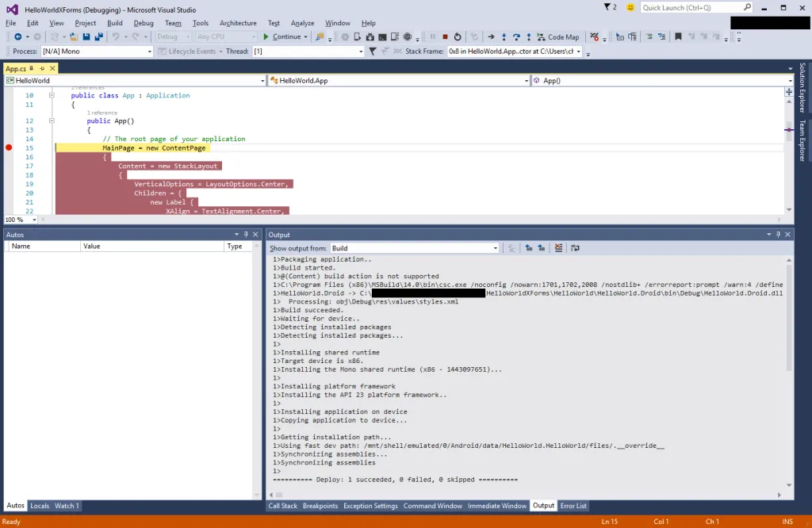812x528 pixels.
Task: Collapse the public App() constructor block
Action: coord(52,121)
